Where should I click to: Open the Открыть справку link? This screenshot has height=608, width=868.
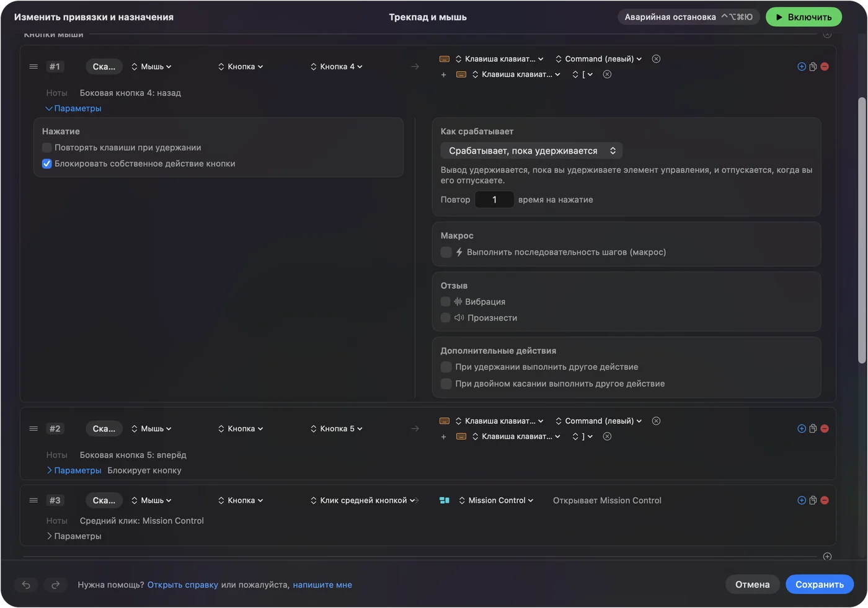coord(183,584)
